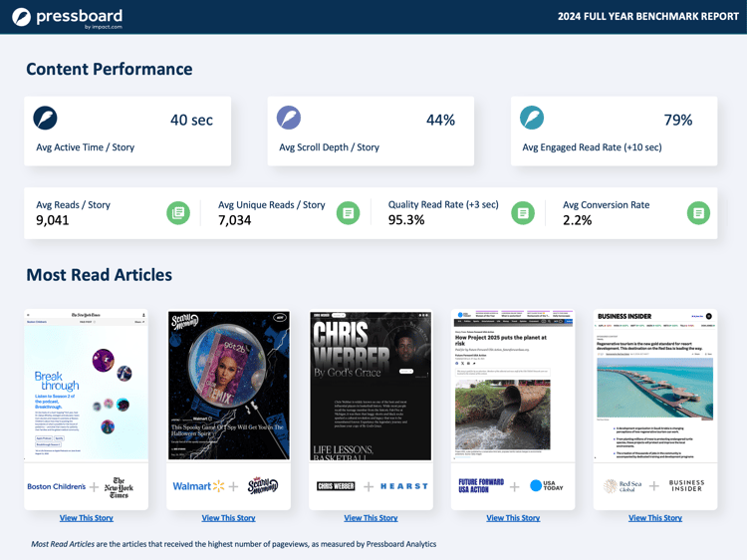747x560 pixels.
Task: Click the Content Performance heading
Action: (110, 69)
